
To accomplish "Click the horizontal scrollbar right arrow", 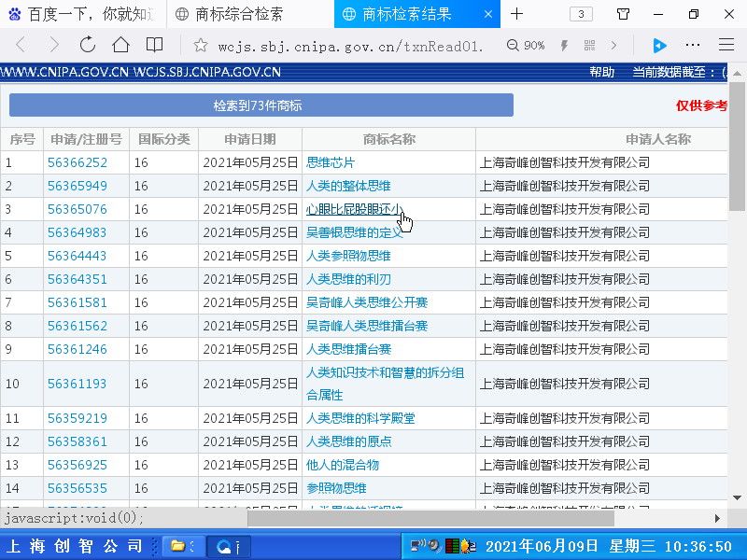I will pos(717,518).
